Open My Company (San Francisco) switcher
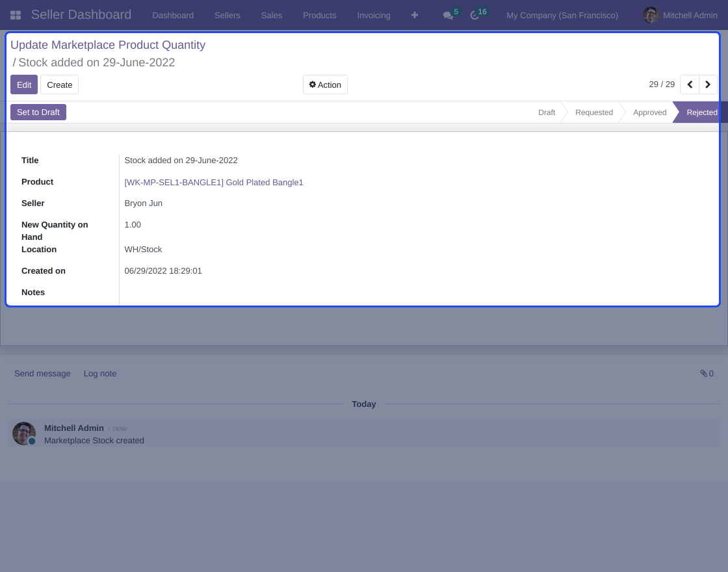 (x=562, y=16)
